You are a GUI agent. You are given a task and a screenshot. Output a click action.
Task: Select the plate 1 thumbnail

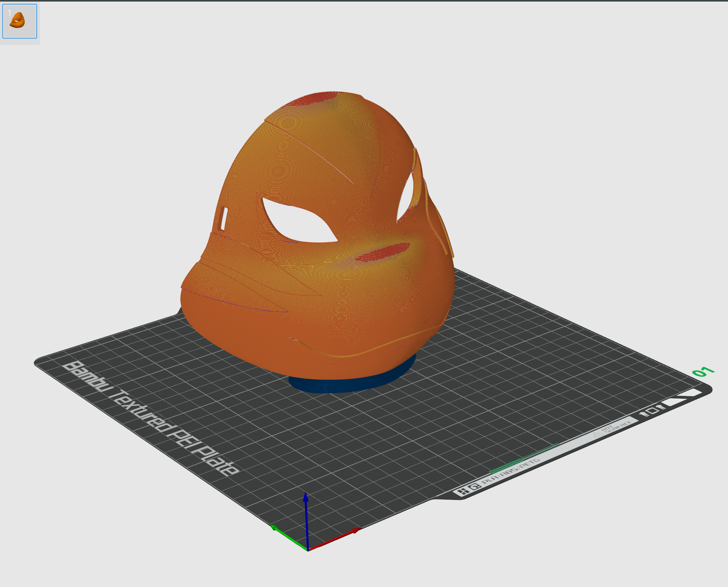(x=20, y=21)
